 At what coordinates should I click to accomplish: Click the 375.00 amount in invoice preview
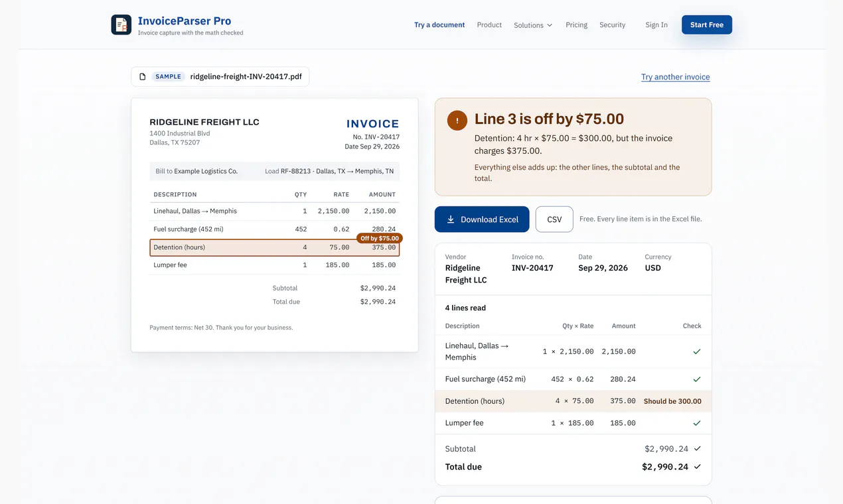(384, 247)
